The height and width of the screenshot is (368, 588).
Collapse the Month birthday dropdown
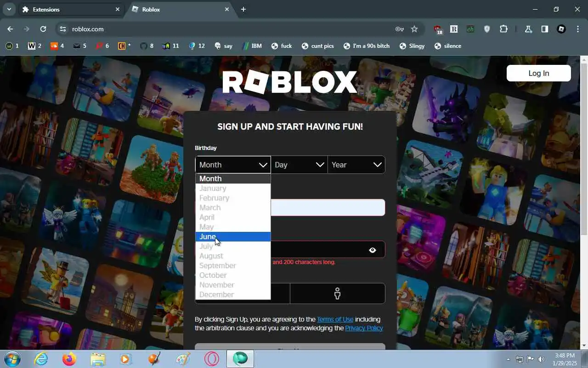click(233, 165)
